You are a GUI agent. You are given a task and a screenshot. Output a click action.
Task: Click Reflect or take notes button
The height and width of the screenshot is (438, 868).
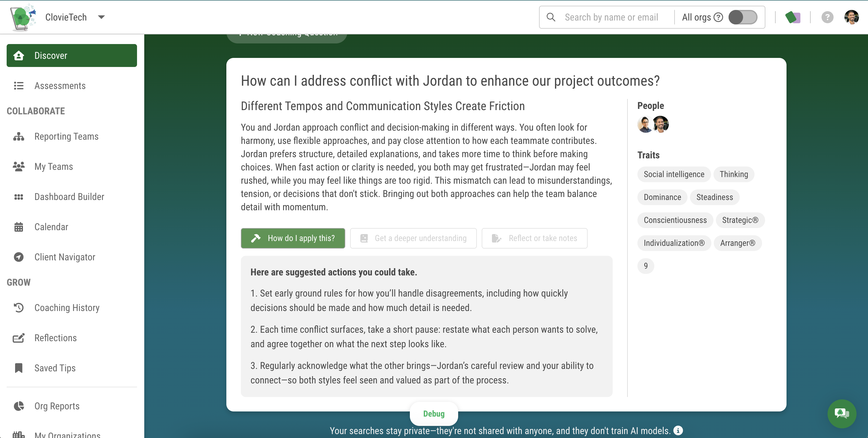[x=535, y=238]
